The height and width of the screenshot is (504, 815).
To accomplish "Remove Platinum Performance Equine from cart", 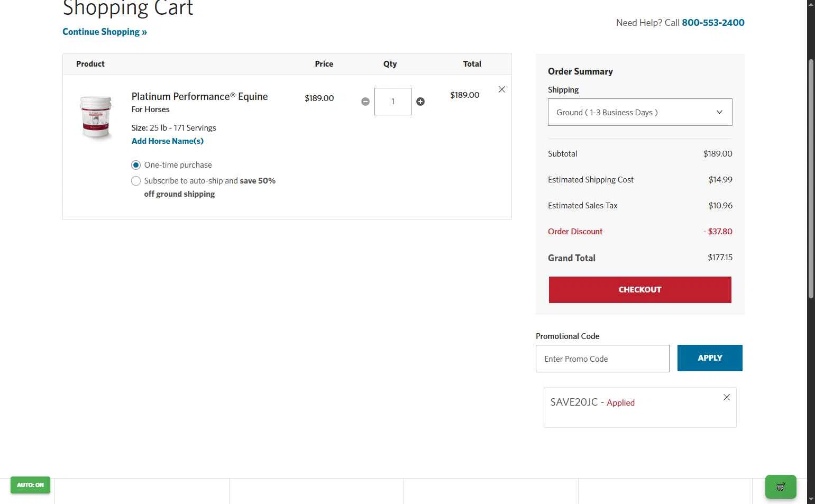I will tap(502, 89).
